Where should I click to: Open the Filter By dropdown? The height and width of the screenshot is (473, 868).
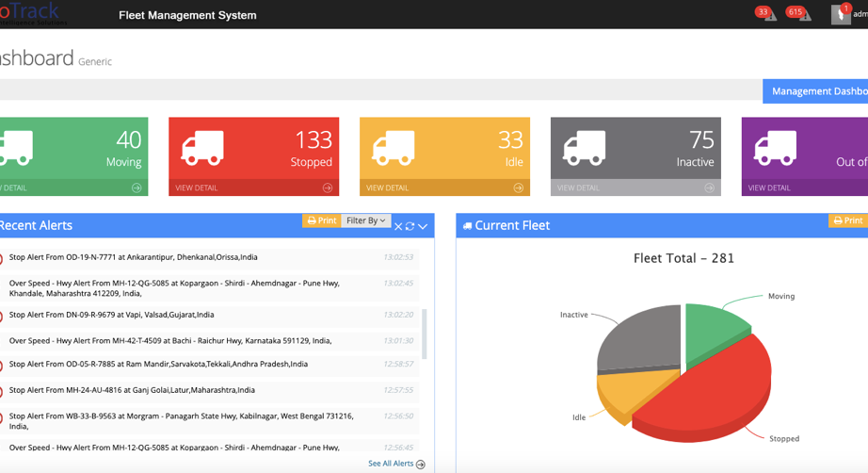[365, 220]
